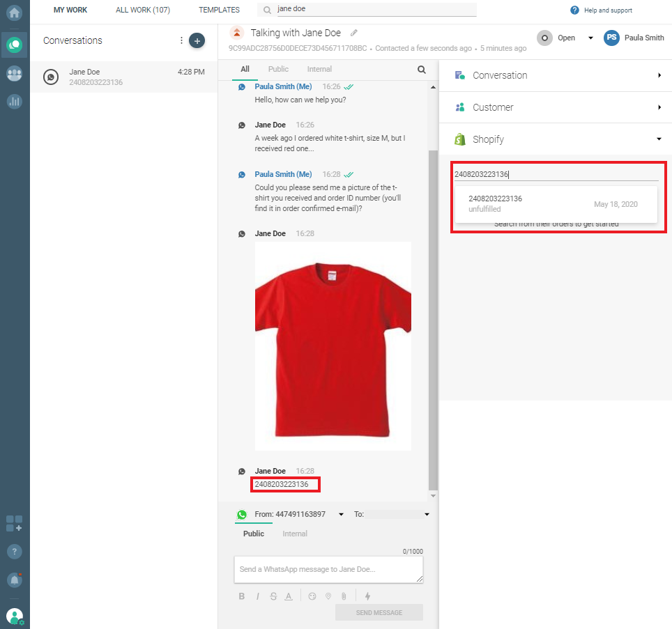This screenshot has width=672, height=629.
Task: Open the From number 447491163897 dropdown
Action: 341,515
